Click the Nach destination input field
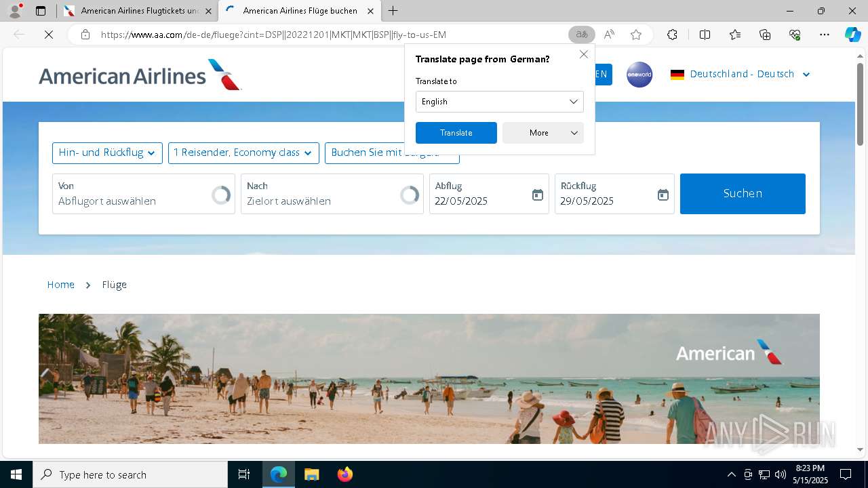 tap(332, 194)
